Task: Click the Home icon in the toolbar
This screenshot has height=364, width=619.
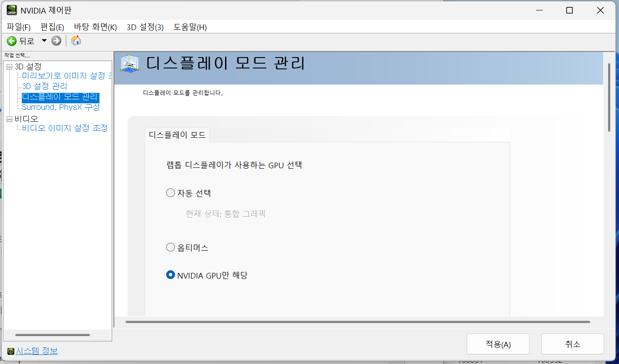Action: (75, 41)
